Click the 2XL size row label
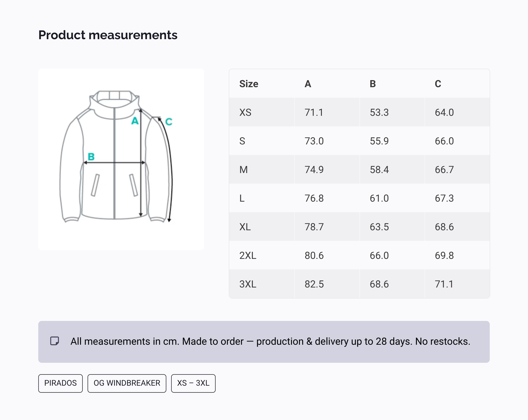Image resolution: width=528 pixels, height=420 pixels. 247,256
